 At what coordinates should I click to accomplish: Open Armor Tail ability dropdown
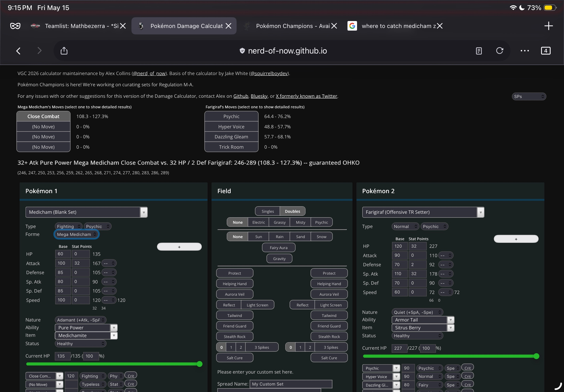point(423,320)
